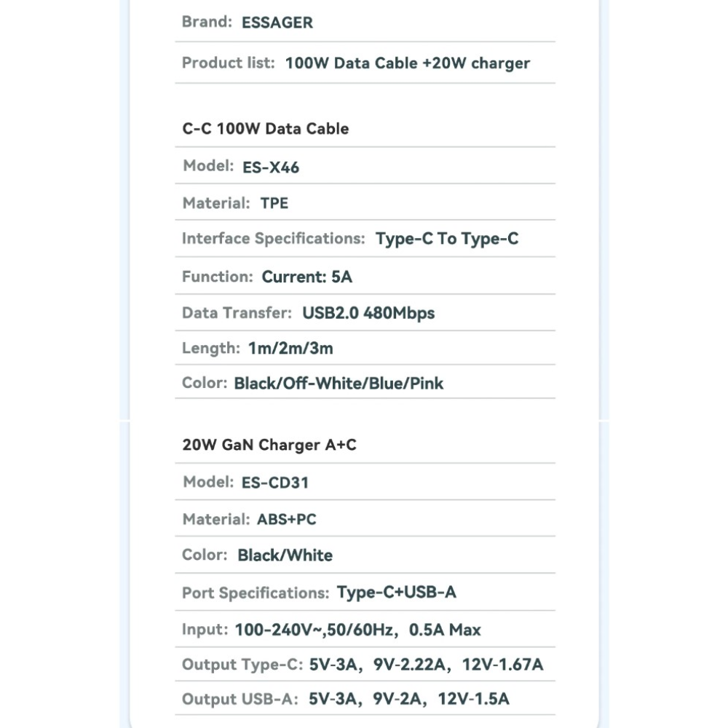The image size is (728, 728).
Task: Click the 'Brand:' label
Action: (x=207, y=22)
